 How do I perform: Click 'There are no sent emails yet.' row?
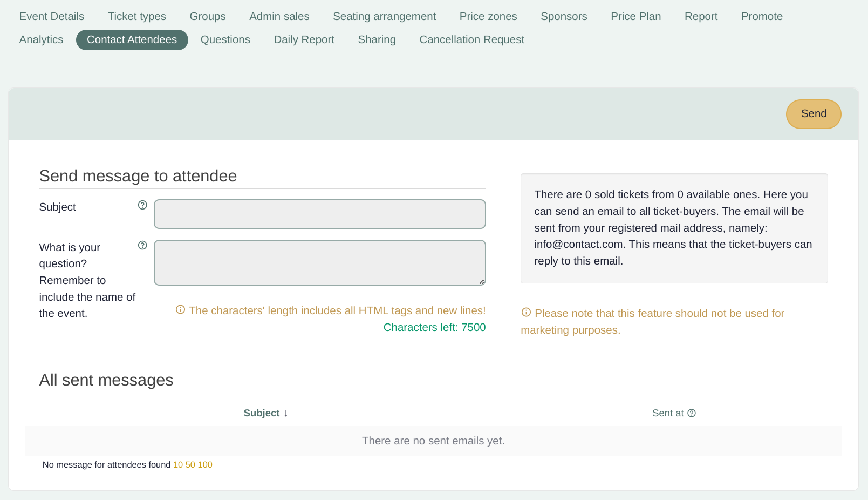(433, 441)
